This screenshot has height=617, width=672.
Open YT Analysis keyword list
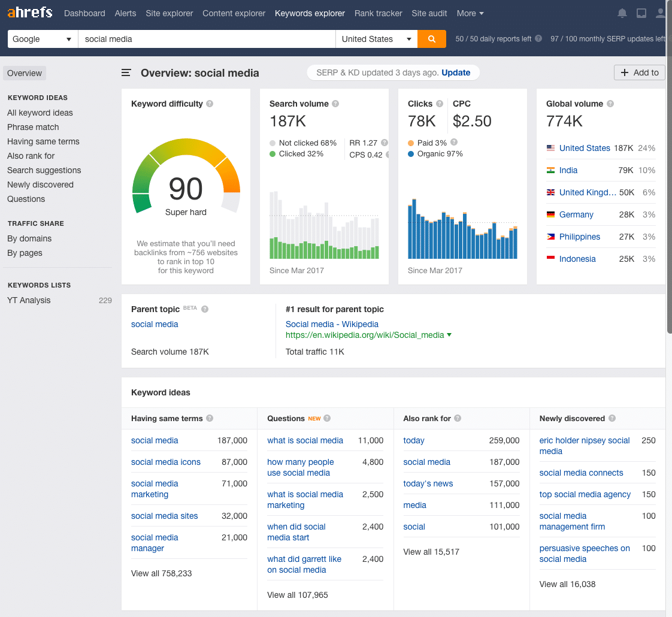click(29, 301)
